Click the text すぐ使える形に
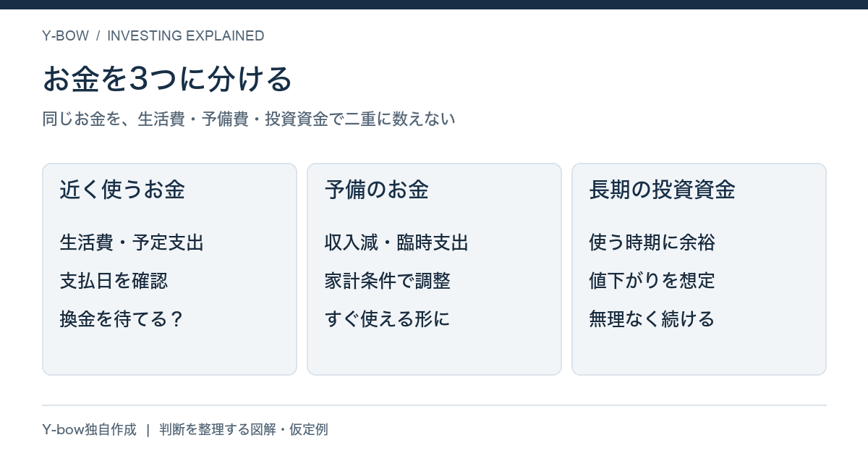Image resolution: width=868 pixels, height=456 pixels. pos(387,319)
